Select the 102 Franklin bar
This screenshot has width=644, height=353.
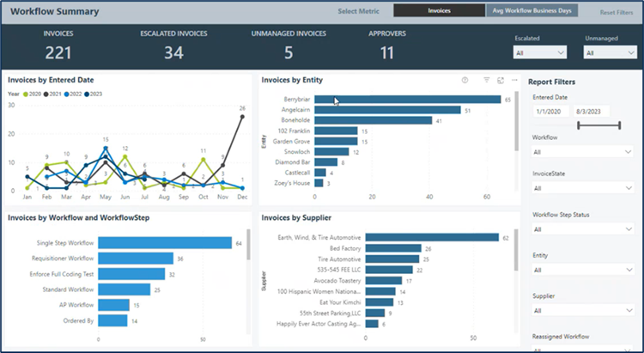[x=336, y=131]
